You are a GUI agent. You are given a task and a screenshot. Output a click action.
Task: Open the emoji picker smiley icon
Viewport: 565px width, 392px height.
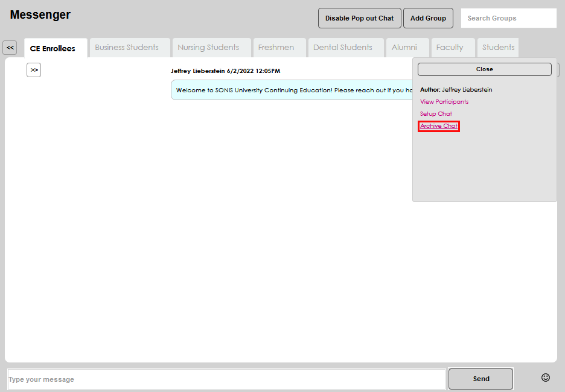point(546,378)
